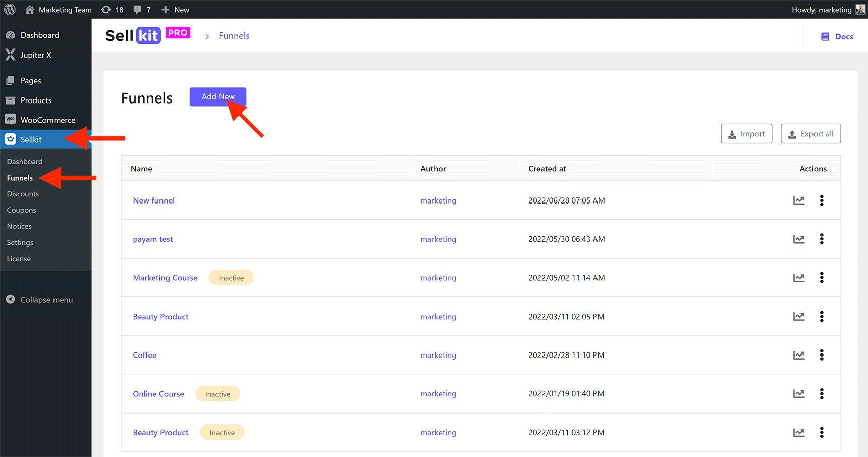Viewport: 868px width, 457px height.
Task: Click the Funnels breadcrumb link
Action: [x=234, y=36]
